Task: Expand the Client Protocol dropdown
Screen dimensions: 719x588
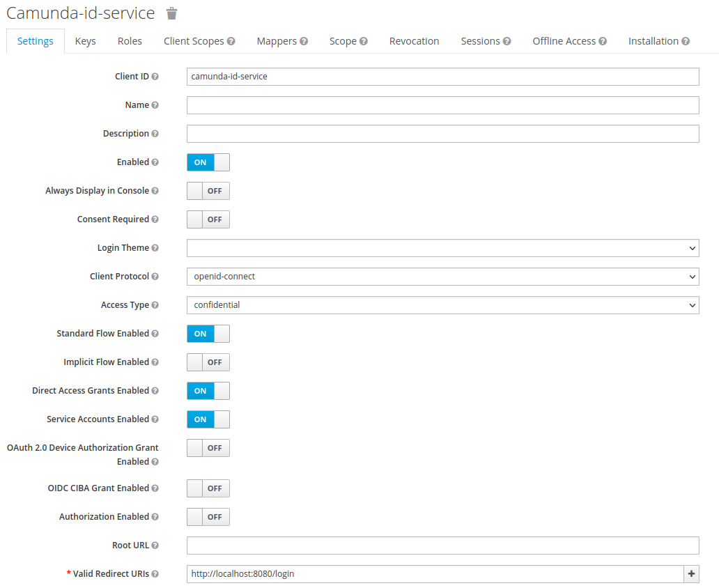Action: pos(442,277)
